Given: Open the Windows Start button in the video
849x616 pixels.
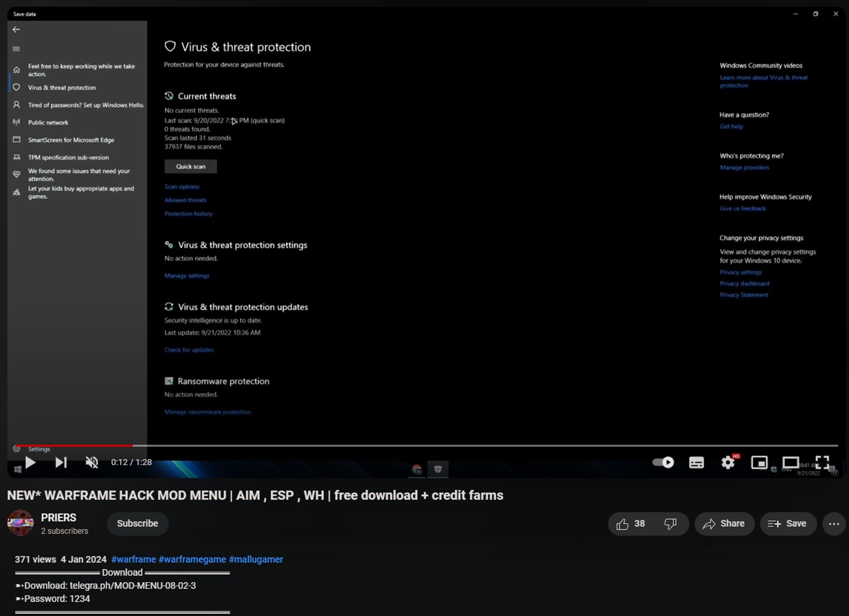Looking at the screenshot, I should click(x=17, y=469).
